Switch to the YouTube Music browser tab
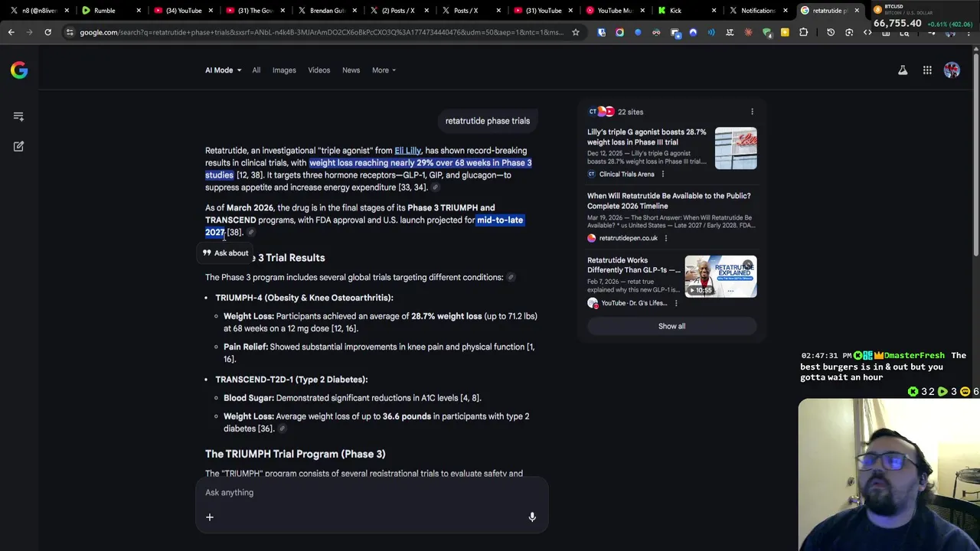 [614, 11]
